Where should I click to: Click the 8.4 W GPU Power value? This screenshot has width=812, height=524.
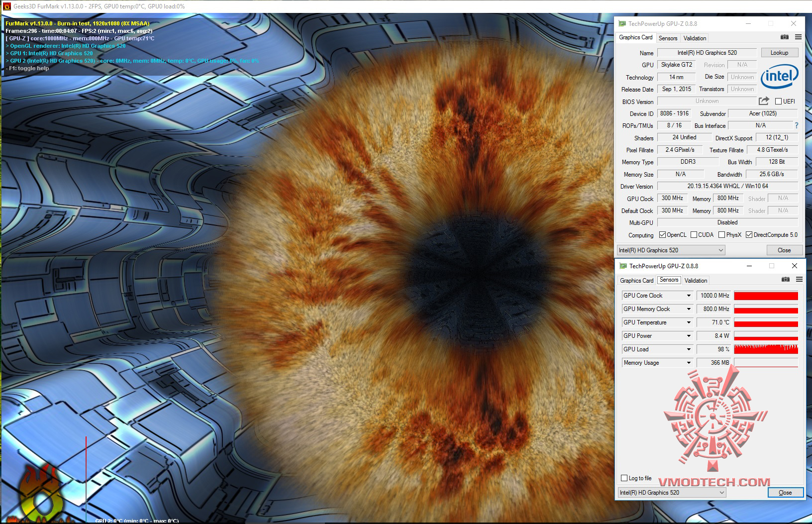(x=714, y=336)
